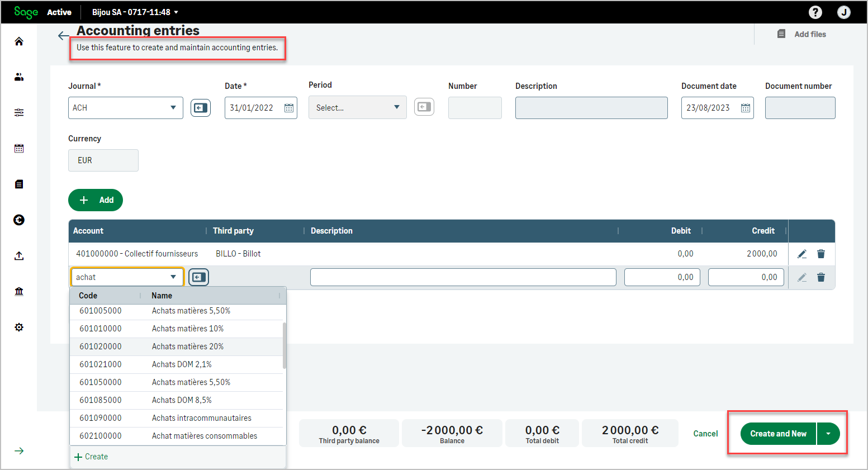This screenshot has width=868, height=470.
Task: Click the line Debit amount field
Action: pos(662,277)
